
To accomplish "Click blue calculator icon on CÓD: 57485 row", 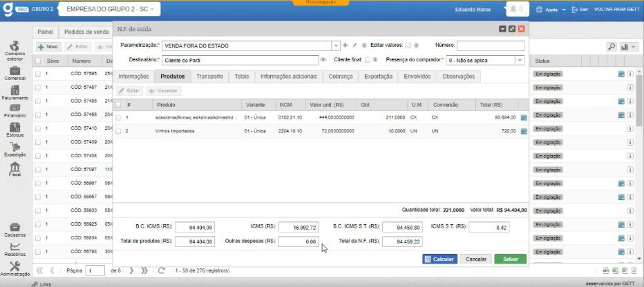I will click(x=621, y=101).
